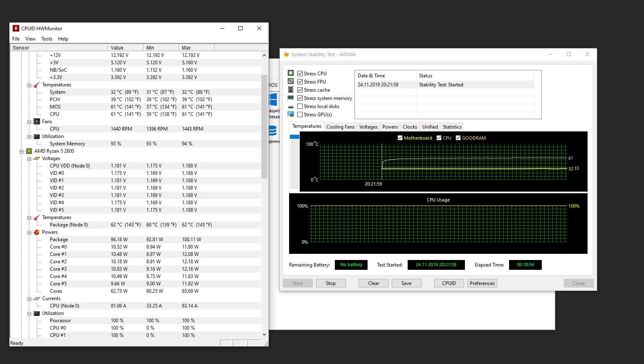The height and width of the screenshot is (364, 644).
Task: Switch to the Voltages tab in AIDA64
Action: [368, 127]
